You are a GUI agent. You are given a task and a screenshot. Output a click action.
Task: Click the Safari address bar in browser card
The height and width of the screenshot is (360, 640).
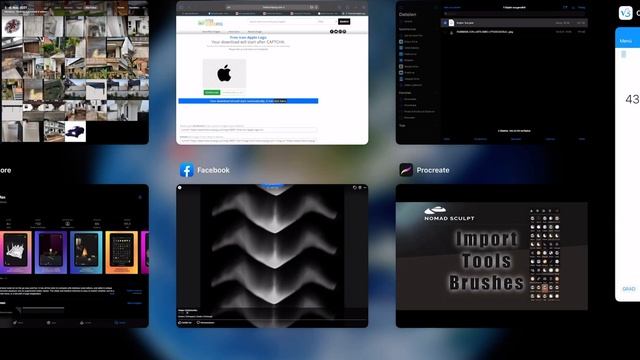coord(272,7)
